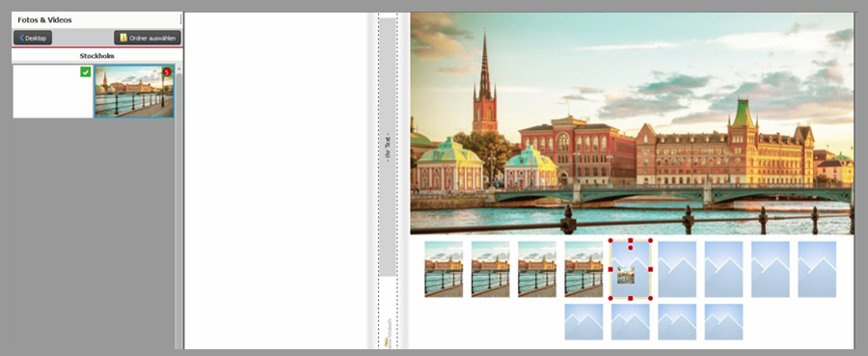Select the Stockholm photo thumbnail in the panel

pyautogui.click(x=134, y=92)
